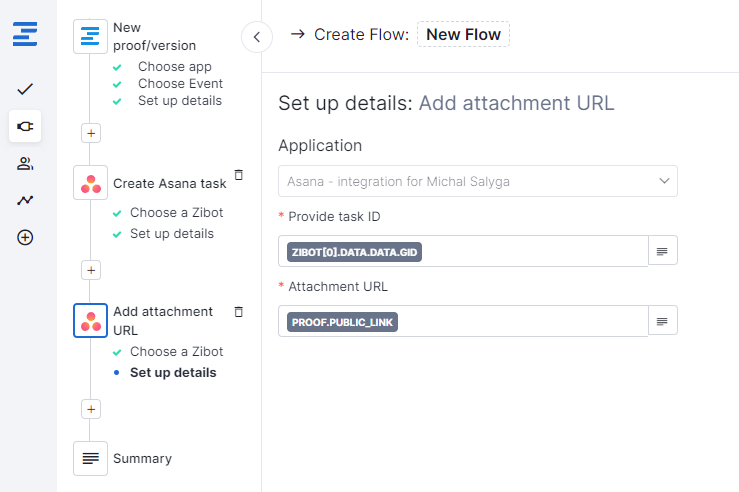Image resolution: width=739 pixels, height=492 pixels.
Task: Delete the Create Asana task step
Action: pos(238,174)
